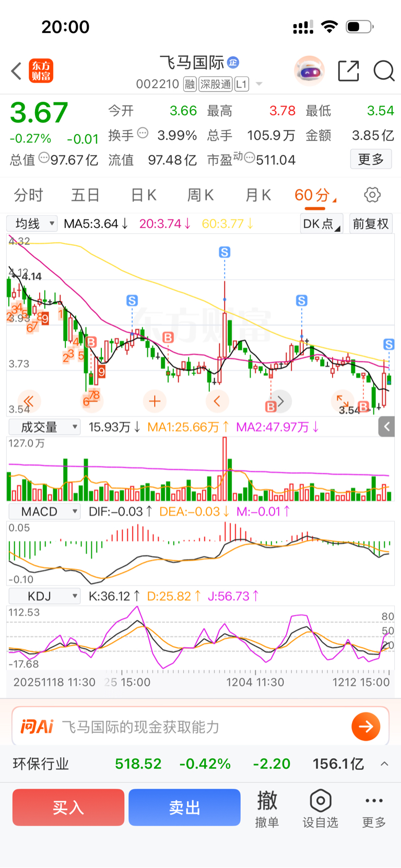Viewport: 401px width, 868px height.
Task: Switch to 五日 tab
Action: (x=85, y=195)
